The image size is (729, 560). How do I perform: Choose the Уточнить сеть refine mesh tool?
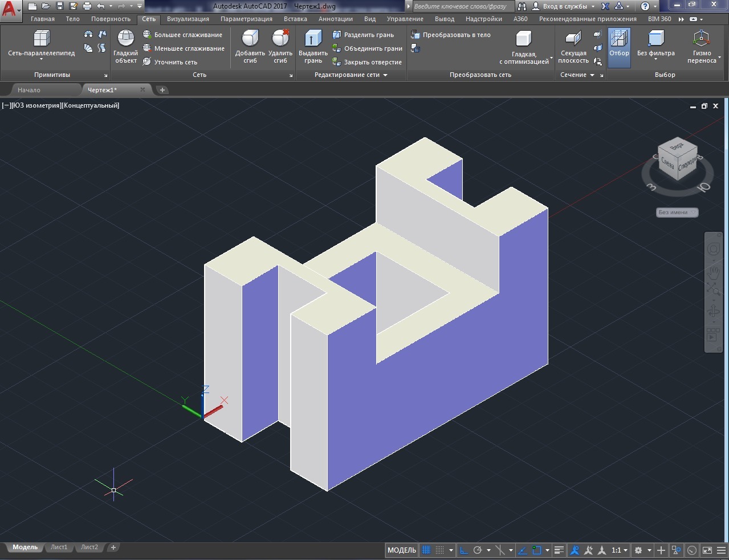pos(170,62)
